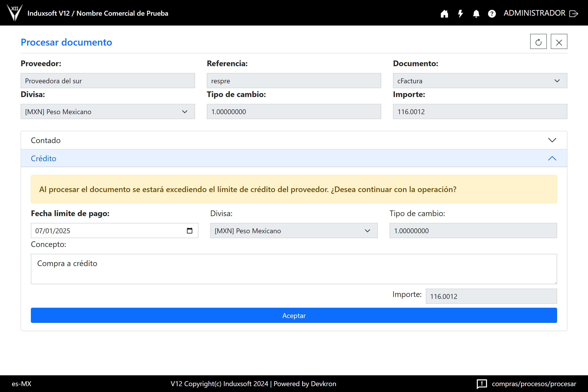
Task: Open the lightning bolt quick actions icon
Action: [460, 13]
